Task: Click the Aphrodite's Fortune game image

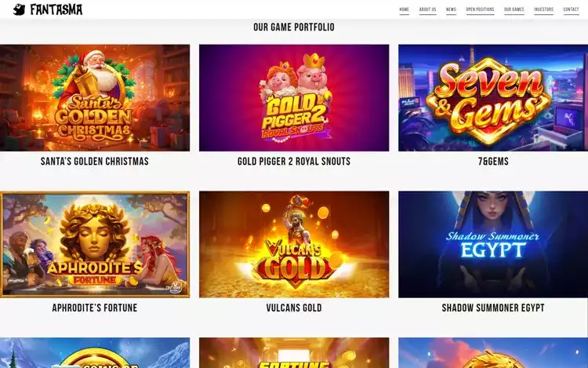Action: (95, 245)
